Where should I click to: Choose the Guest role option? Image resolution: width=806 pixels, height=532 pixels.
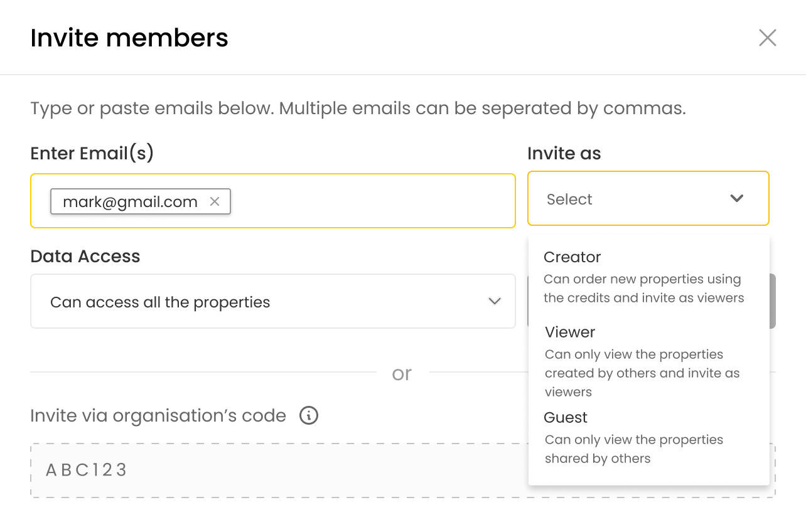click(x=566, y=417)
